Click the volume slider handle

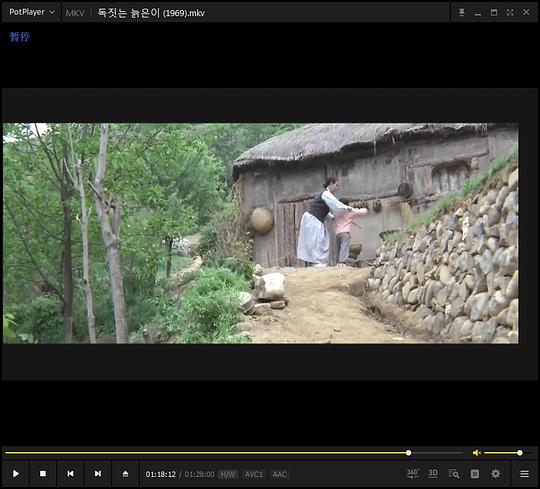520,452
